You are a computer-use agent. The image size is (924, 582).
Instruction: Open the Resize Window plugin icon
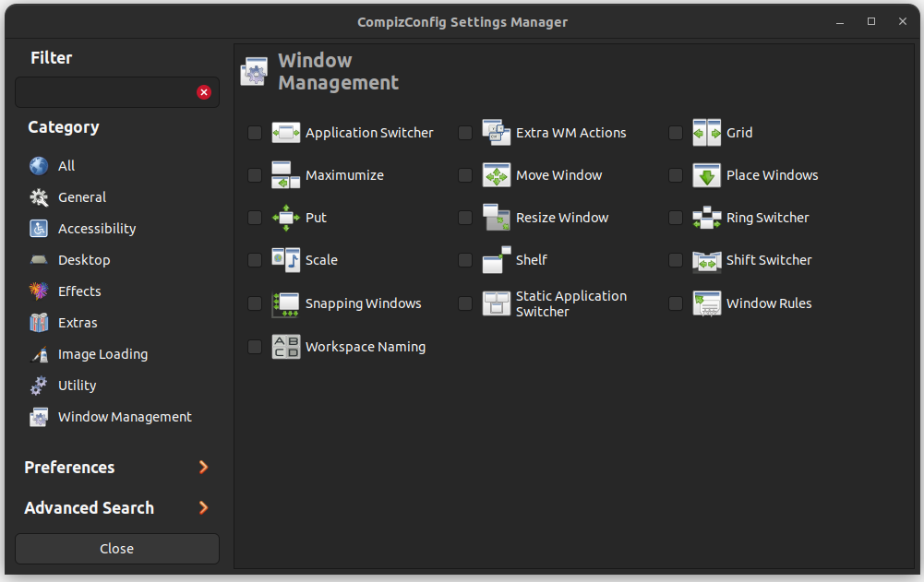point(497,218)
